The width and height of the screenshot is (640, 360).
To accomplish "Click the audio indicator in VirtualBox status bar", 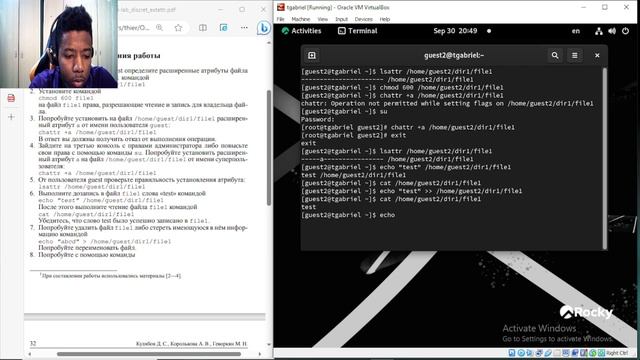I will tap(529, 353).
